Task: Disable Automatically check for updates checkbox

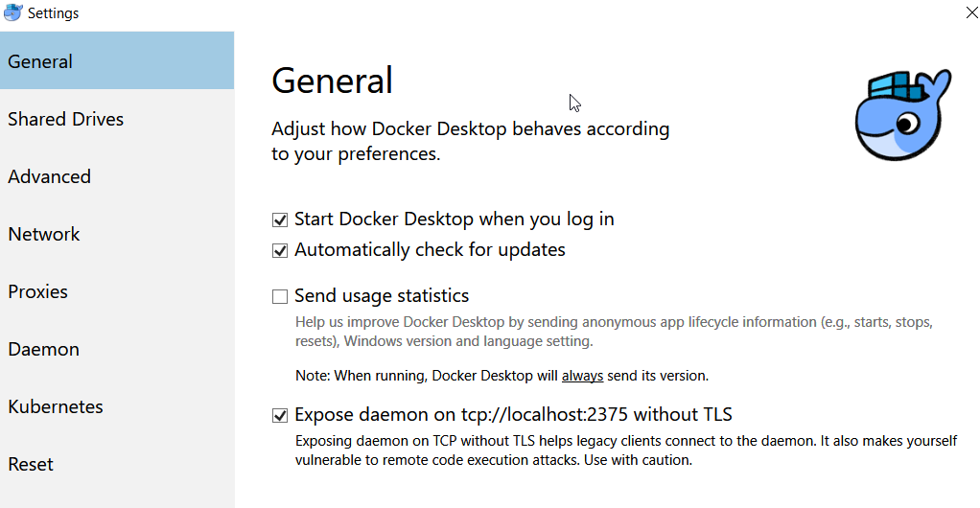Action: click(x=280, y=250)
